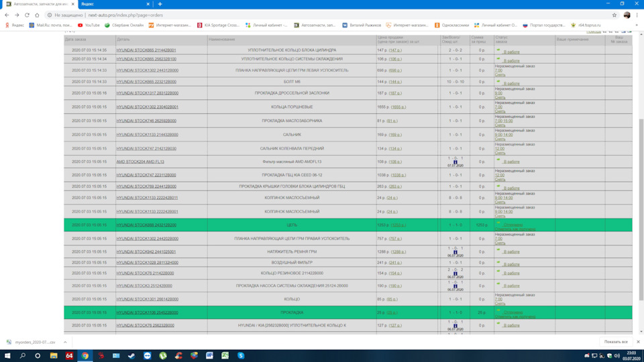This screenshot has width=644, height=362.
Task: Expand the myorders download options chevron
Action: tap(65, 342)
